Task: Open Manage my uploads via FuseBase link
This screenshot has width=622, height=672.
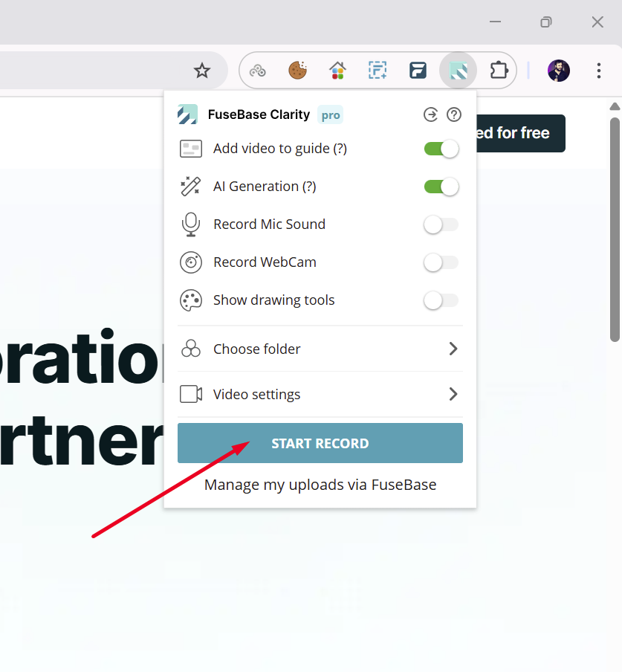Action: coord(320,485)
